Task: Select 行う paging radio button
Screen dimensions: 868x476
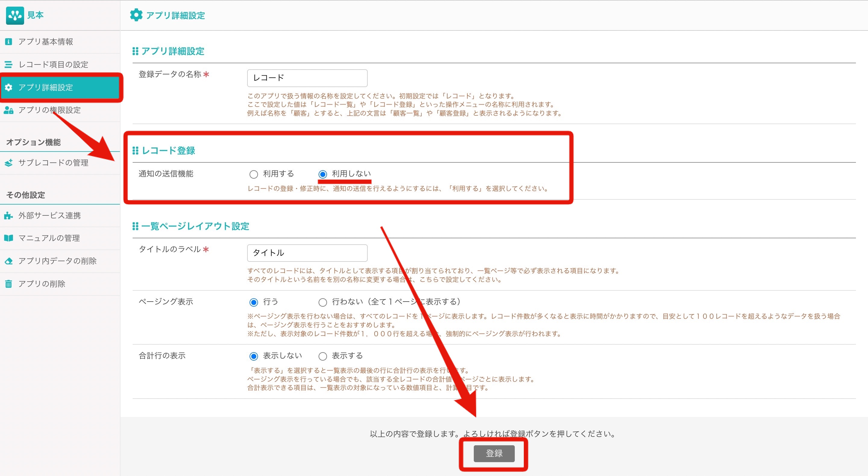Action: coord(254,302)
